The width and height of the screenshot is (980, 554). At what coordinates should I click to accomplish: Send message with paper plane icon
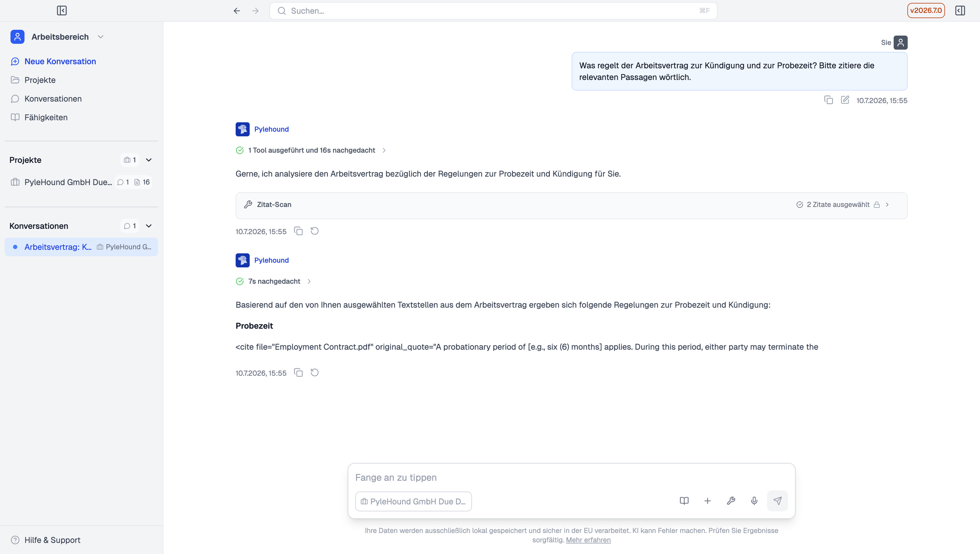(x=777, y=501)
